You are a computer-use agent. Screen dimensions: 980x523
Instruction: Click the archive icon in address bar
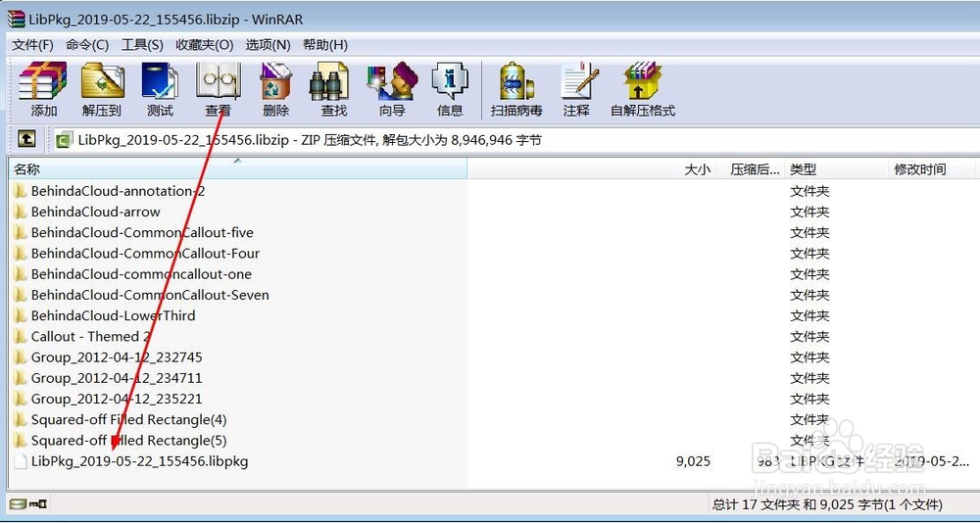[x=63, y=140]
